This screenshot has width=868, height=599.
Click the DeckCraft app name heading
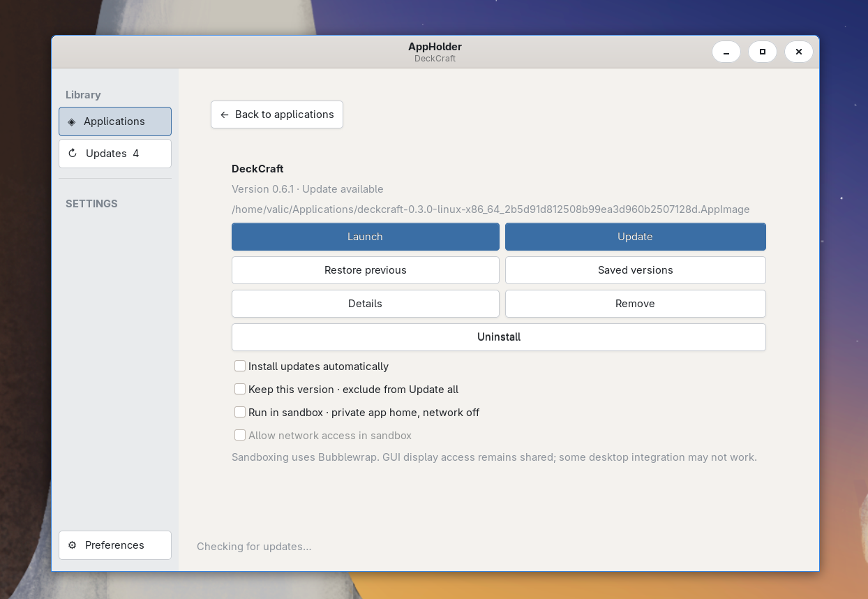[257, 169]
